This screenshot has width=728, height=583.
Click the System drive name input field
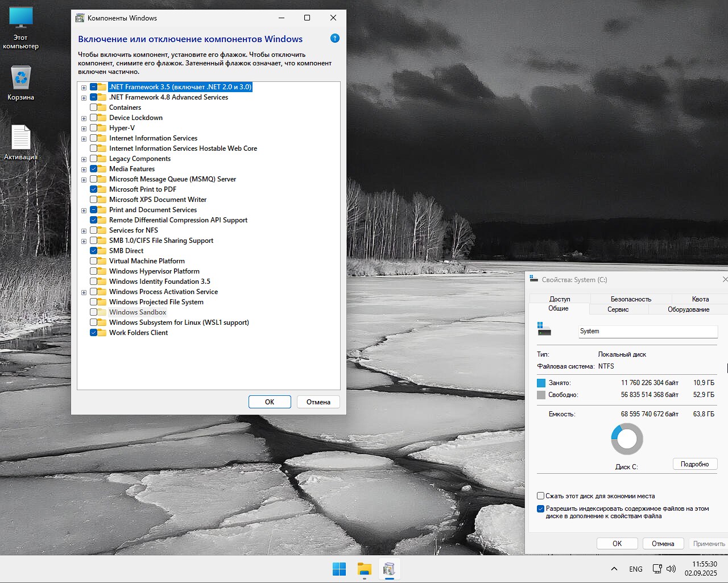[x=648, y=331]
